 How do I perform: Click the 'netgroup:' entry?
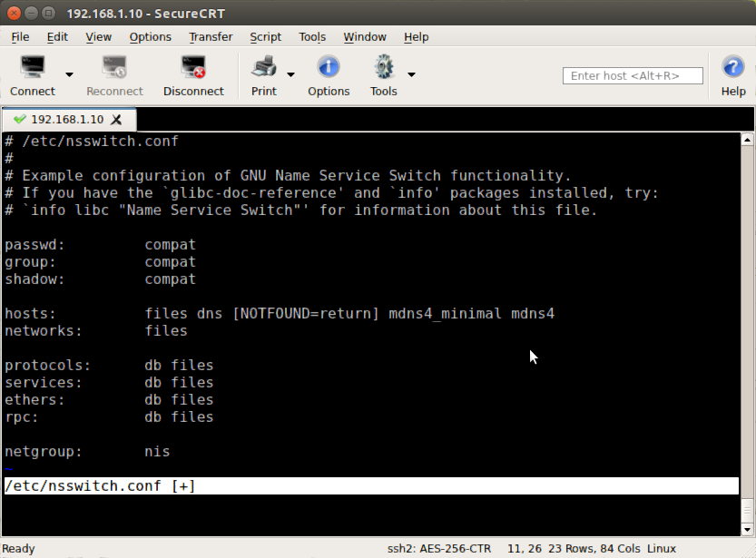coord(44,452)
